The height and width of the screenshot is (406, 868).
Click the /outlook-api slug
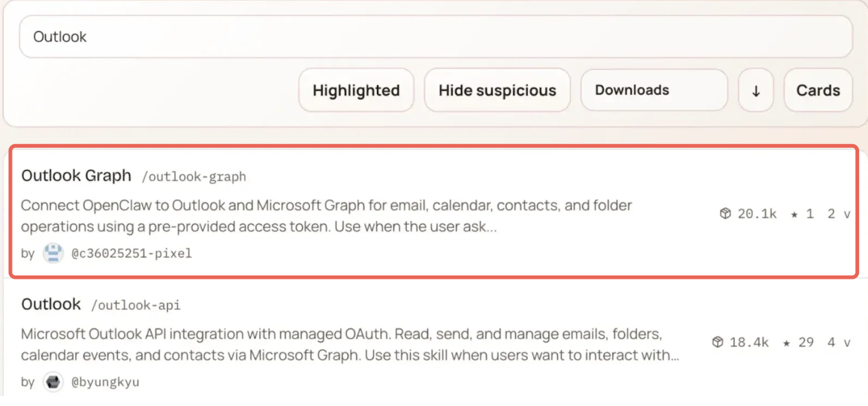pyautogui.click(x=136, y=306)
